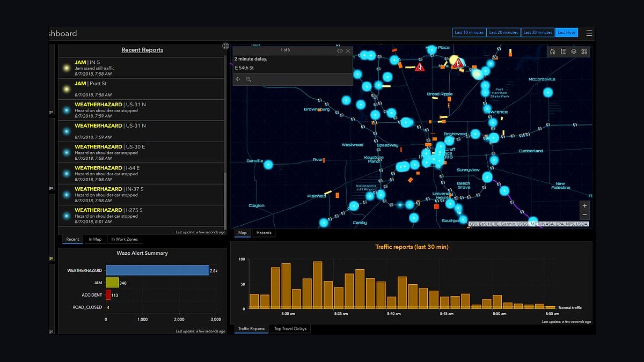Select the WEATHERHAZARD IN-37 S report
The image size is (644, 362).
142,195
